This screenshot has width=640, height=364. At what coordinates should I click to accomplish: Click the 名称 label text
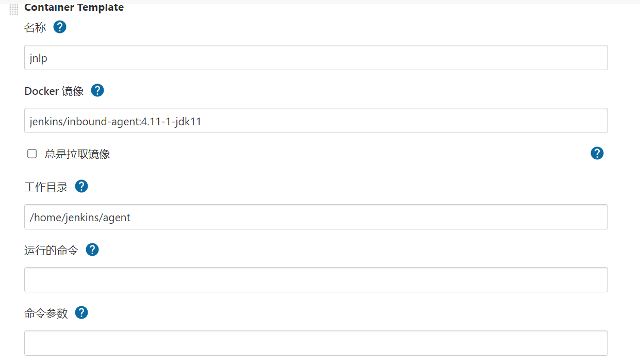tap(35, 28)
